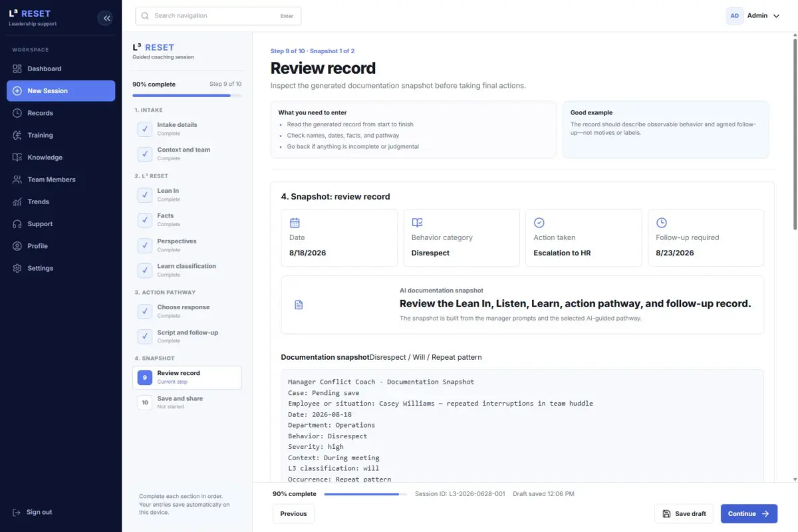Click the Disrespect behavior category value
Screen dimensions: 798x532
pyautogui.click(x=430, y=253)
